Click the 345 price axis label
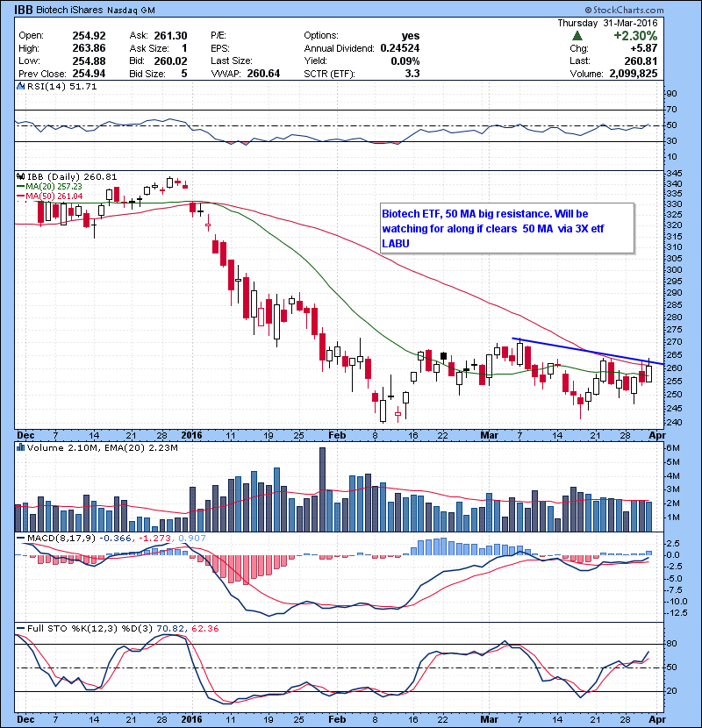 coord(674,174)
